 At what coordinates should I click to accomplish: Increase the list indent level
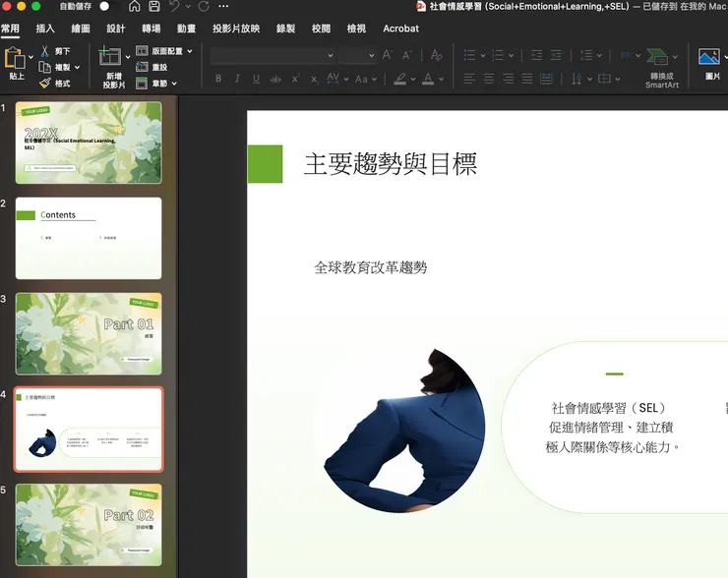[x=556, y=55]
